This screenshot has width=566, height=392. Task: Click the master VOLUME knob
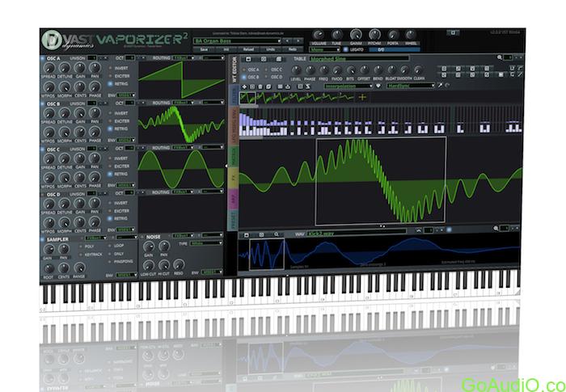tap(318, 35)
